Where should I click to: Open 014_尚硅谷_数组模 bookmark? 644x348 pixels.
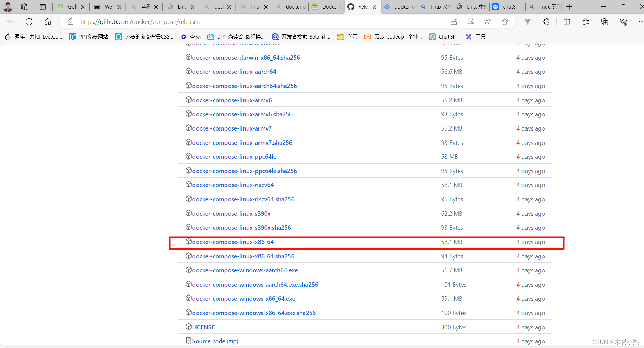pyautogui.click(x=236, y=37)
